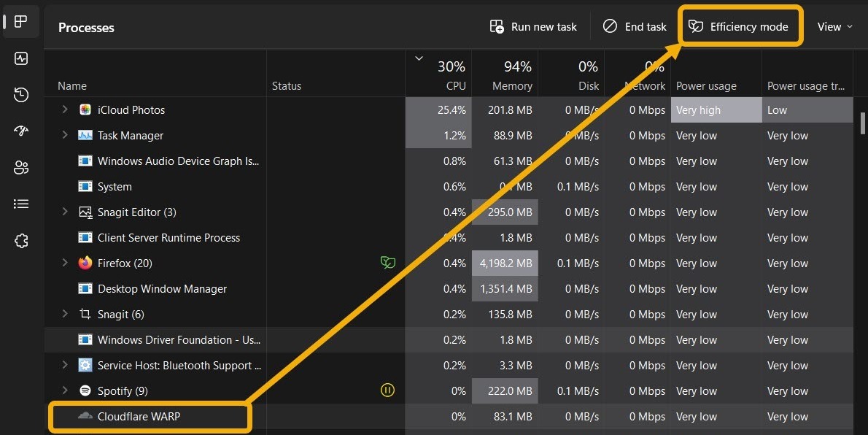Run a new task
This screenshot has height=435, width=868.
pyautogui.click(x=533, y=26)
